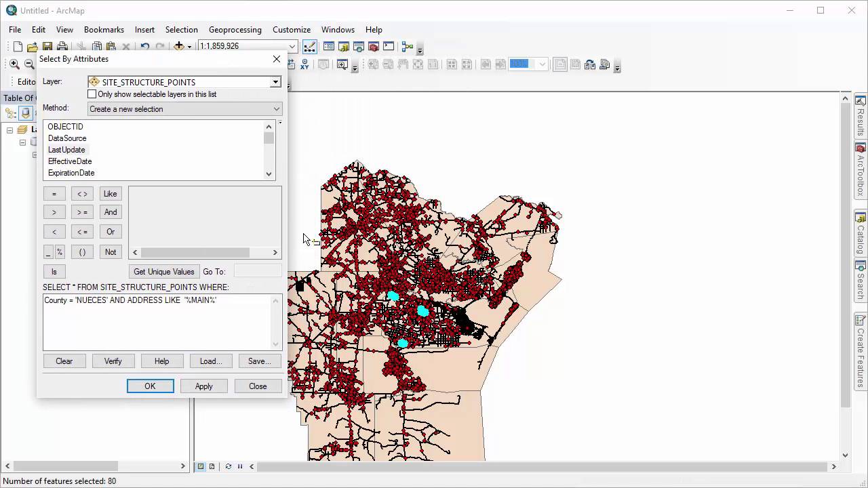Select the Zoom In tool

tap(14, 64)
